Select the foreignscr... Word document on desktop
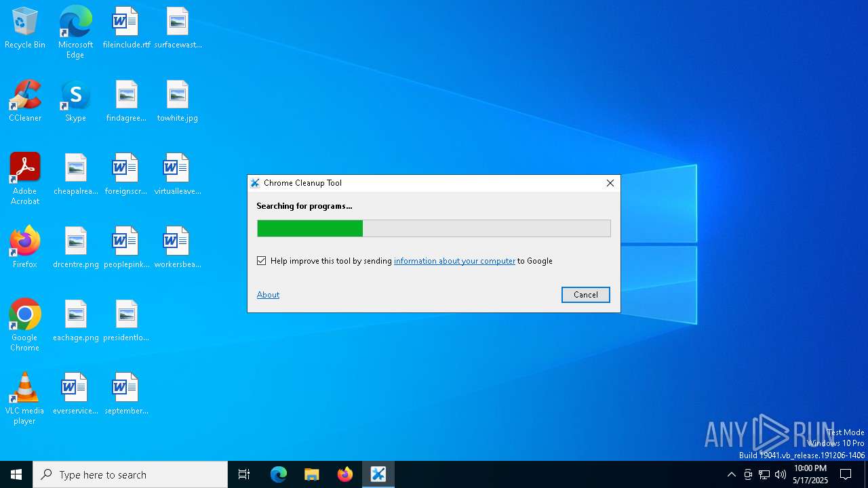This screenshot has height=488, width=868. 126,174
